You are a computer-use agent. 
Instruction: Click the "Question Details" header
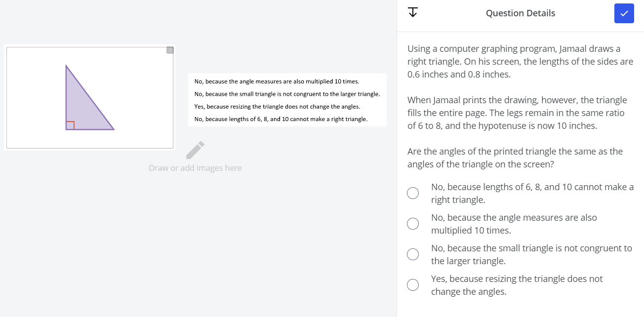(x=520, y=13)
